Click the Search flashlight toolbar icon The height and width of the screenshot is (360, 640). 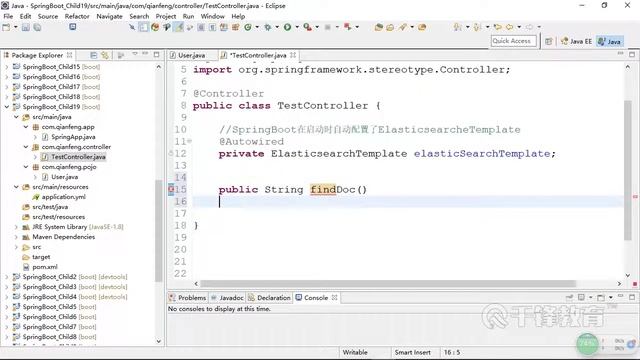click(403, 27)
